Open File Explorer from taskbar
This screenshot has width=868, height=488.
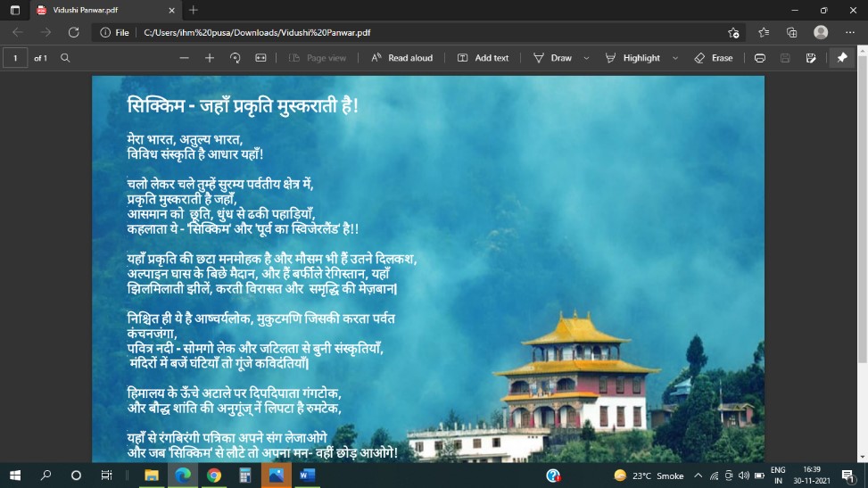(151, 476)
